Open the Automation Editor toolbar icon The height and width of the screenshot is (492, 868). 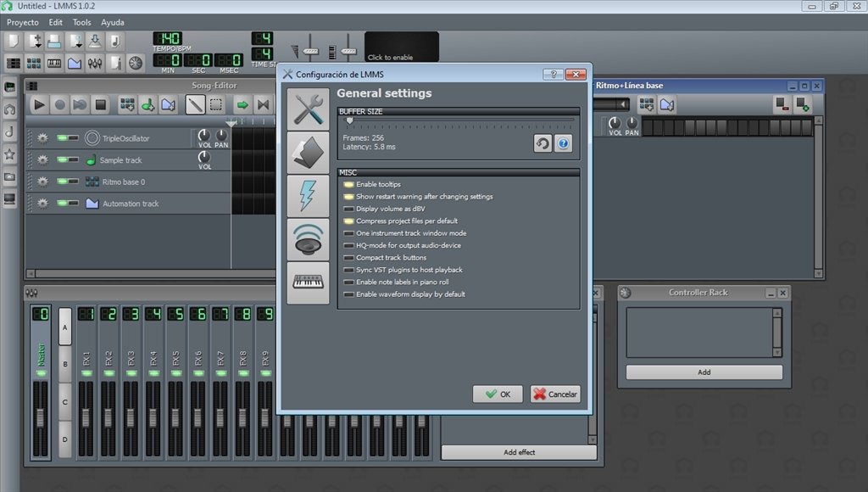(75, 63)
